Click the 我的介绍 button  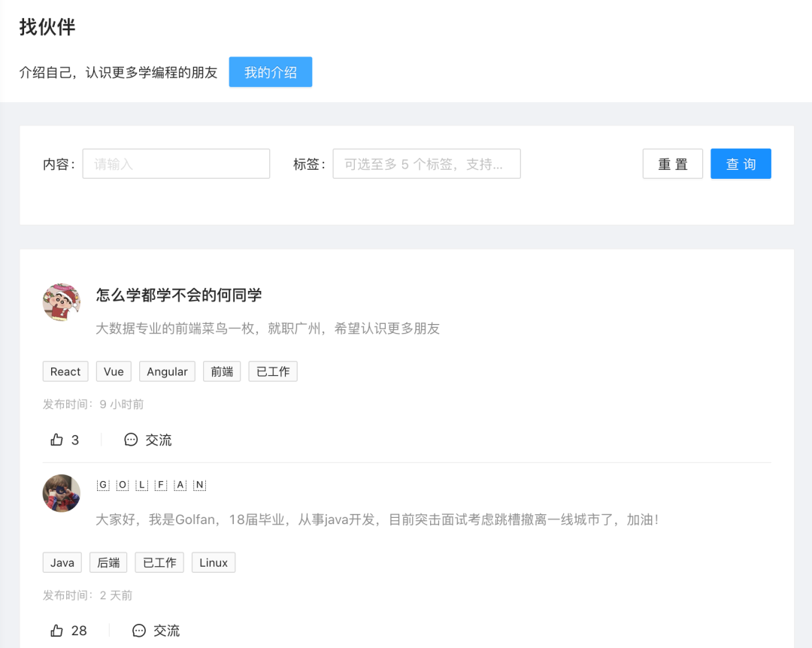click(x=270, y=72)
